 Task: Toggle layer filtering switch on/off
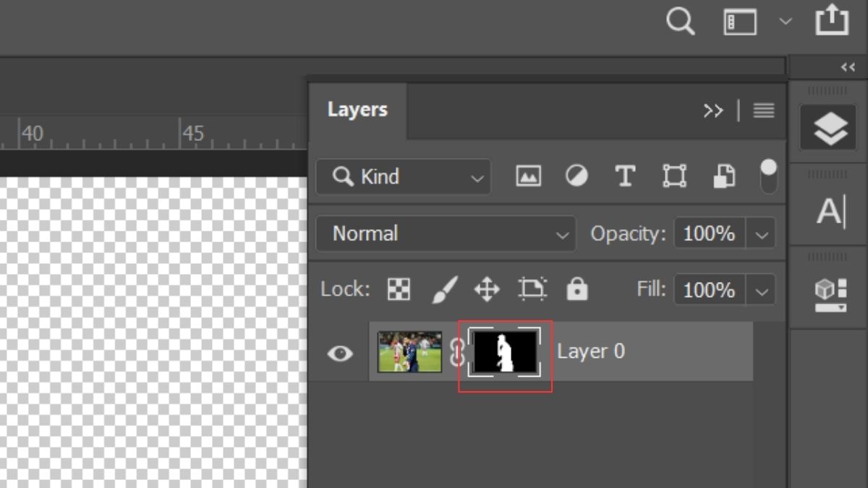click(x=768, y=176)
